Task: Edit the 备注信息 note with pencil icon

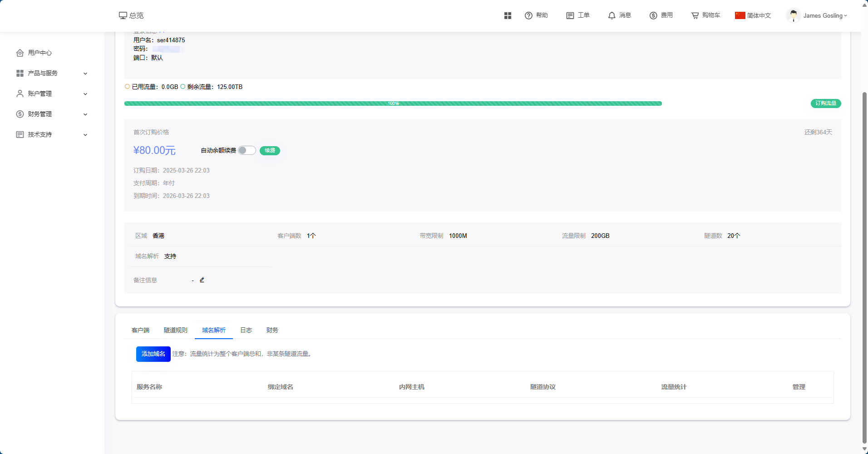Action: (202, 280)
